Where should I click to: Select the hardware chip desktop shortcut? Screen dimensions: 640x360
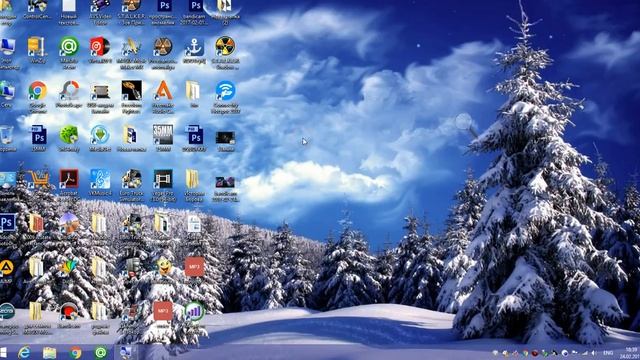click(x=100, y=91)
